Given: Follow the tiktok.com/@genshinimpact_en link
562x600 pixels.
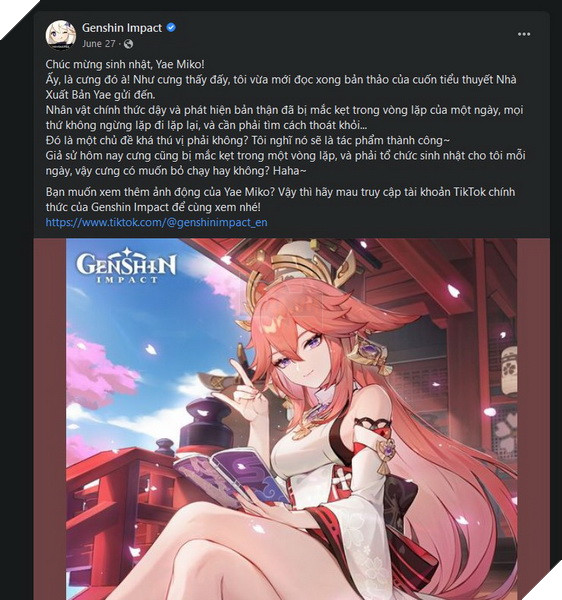Looking at the screenshot, I should [x=156, y=222].
